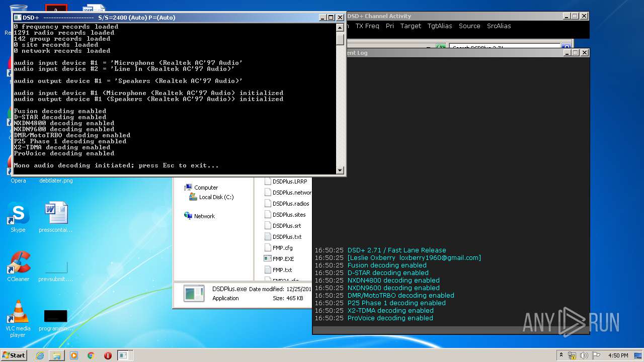
Task: Open the presscontai... Word document icon
Action: point(55,218)
